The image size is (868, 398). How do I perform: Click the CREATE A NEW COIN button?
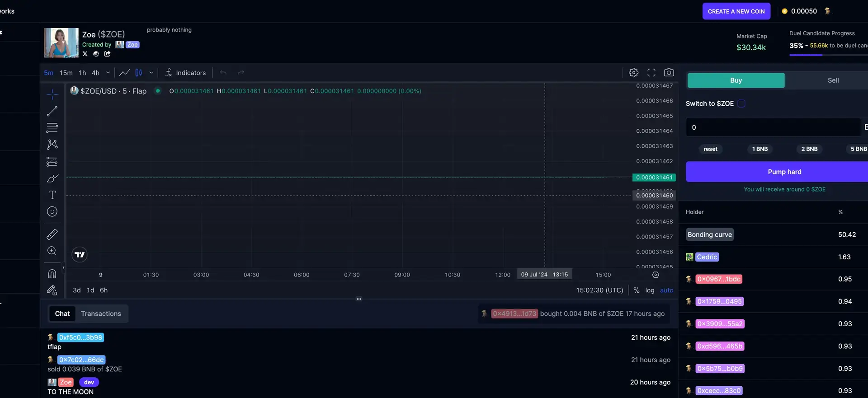pos(736,11)
